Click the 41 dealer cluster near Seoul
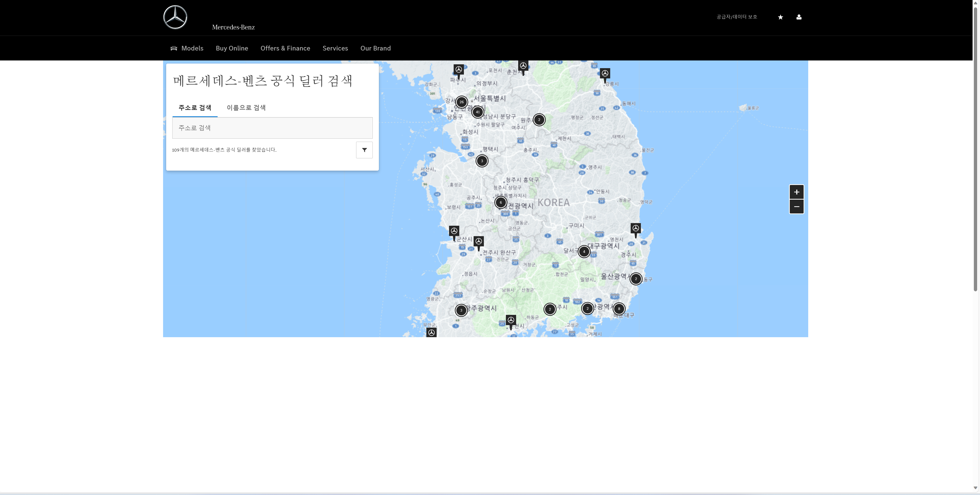 point(477,112)
